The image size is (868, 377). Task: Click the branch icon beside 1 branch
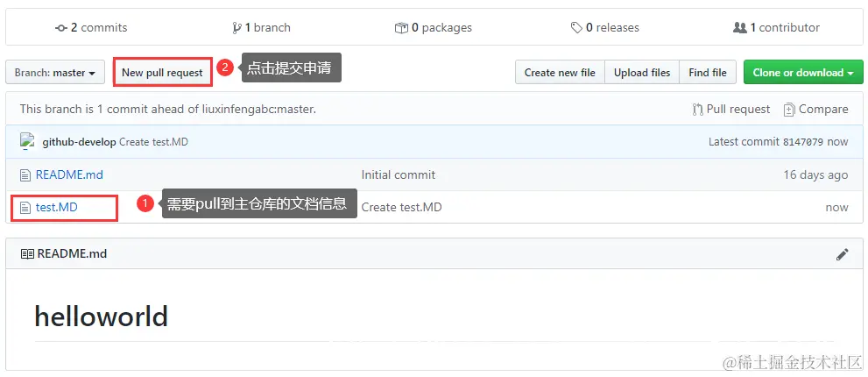(237, 28)
